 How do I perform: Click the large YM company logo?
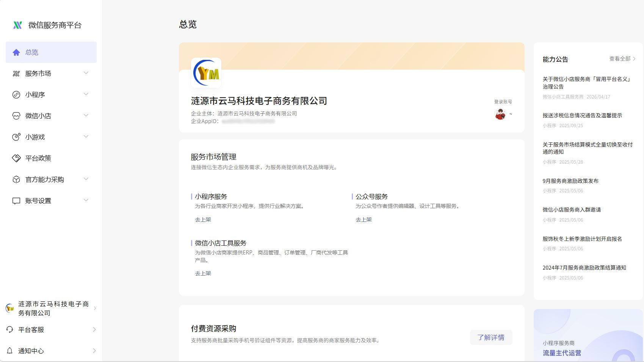206,73
